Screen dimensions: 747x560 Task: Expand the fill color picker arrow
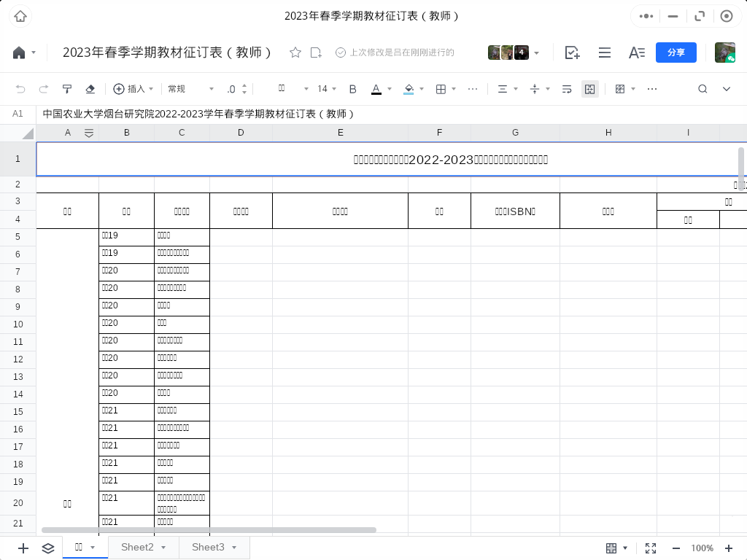tap(422, 89)
